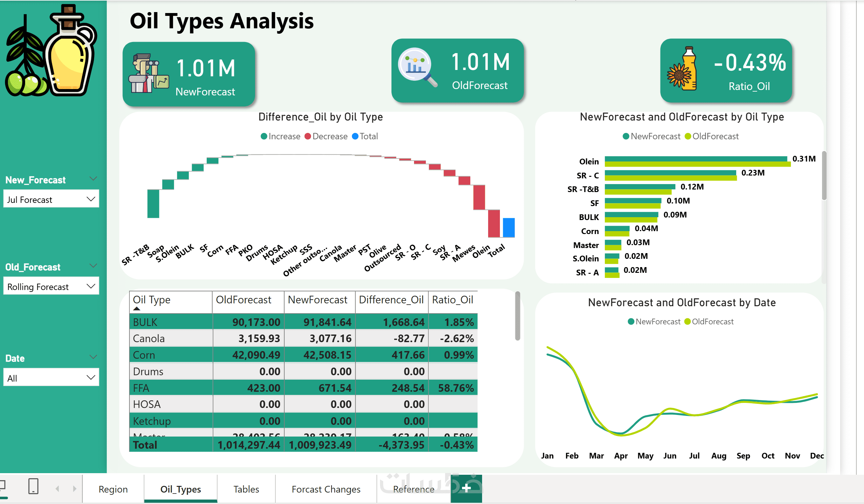Add a new page with plus button
864x504 pixels.
click(x=466, y=488)
